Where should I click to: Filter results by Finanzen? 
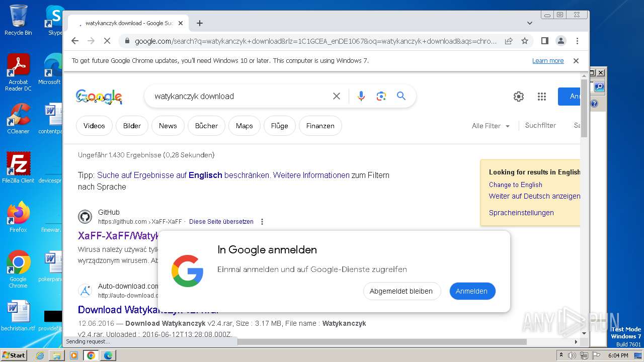[320, 126]
